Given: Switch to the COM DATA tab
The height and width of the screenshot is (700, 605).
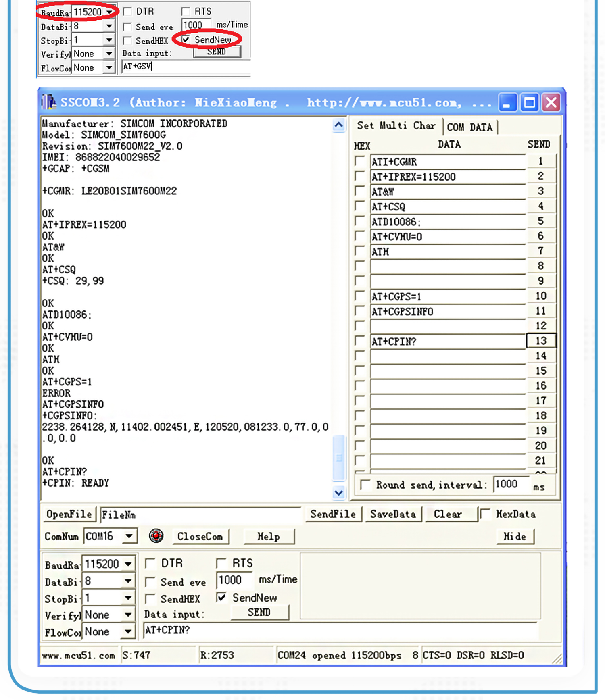Looking at the screenshot, I should (x=469, y=127).
